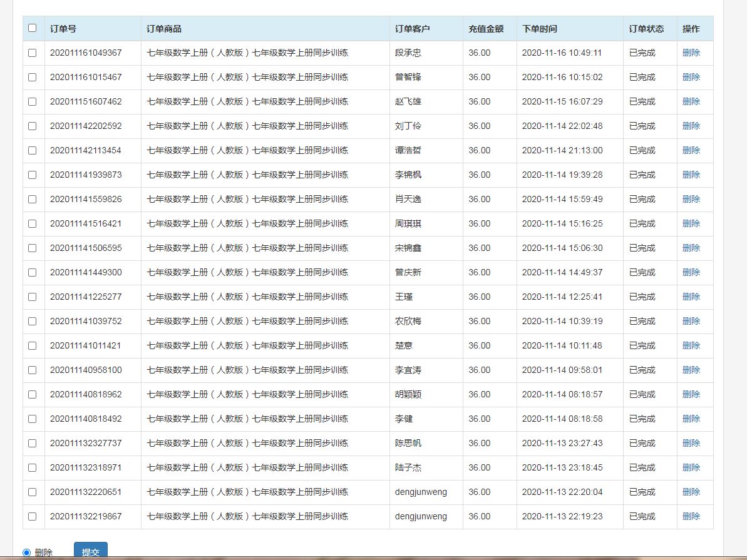Image resolution: width=747 pixels, height=560 pixels.
Task: Tick checkbox for 陈思帆's order
Action: pos(33,444)
